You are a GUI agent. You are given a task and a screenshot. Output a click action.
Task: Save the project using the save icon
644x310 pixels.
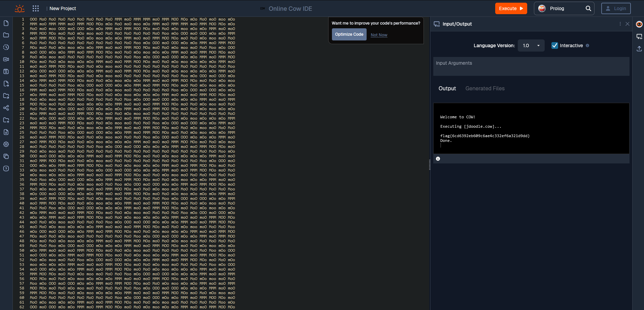(x=6, y=71)
